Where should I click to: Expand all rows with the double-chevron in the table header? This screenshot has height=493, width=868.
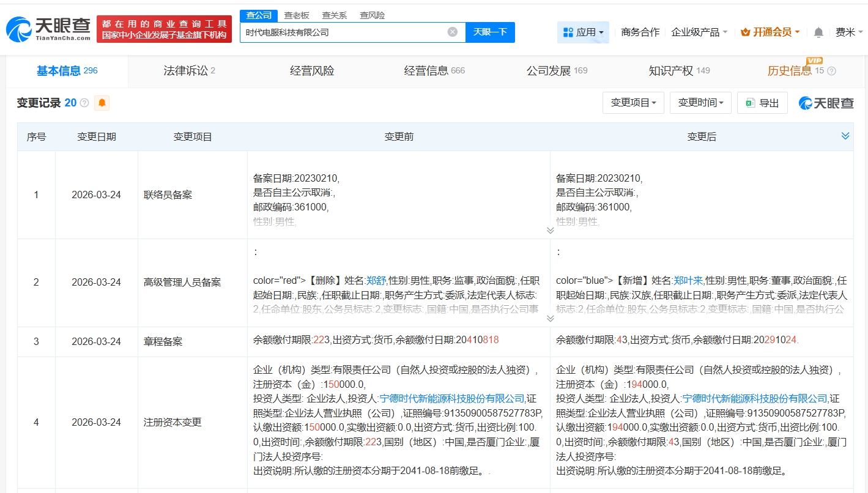tap(845, 136)
